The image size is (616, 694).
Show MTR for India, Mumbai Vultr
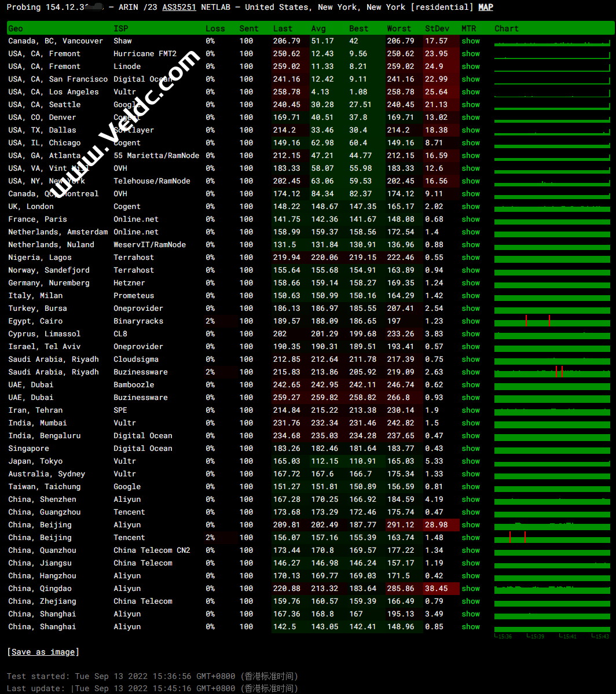coord(470,423)
